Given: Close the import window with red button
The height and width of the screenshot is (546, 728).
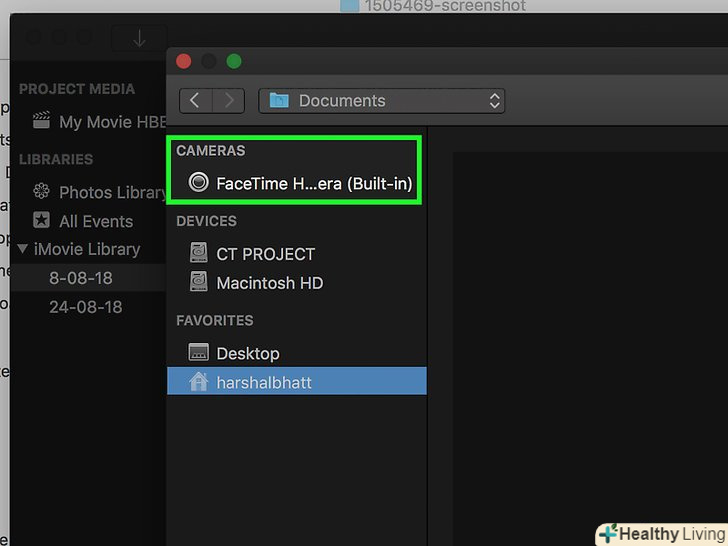Looking at the screenshot, I should [184, 61].
